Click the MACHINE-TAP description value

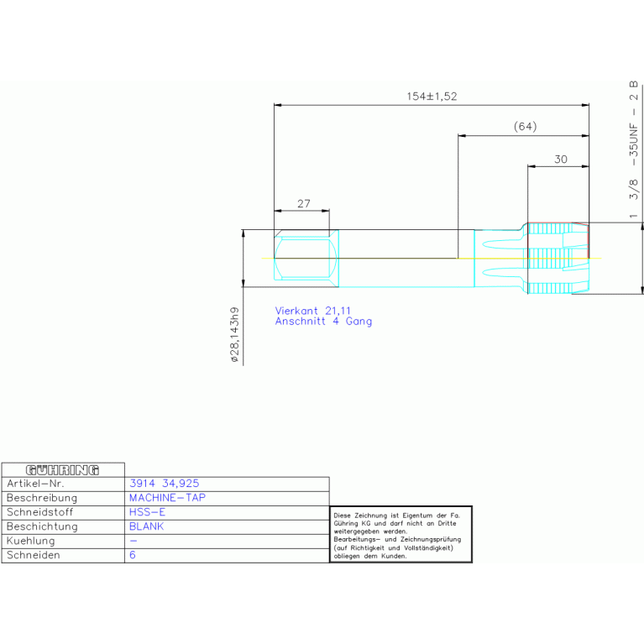click(167, 498)
